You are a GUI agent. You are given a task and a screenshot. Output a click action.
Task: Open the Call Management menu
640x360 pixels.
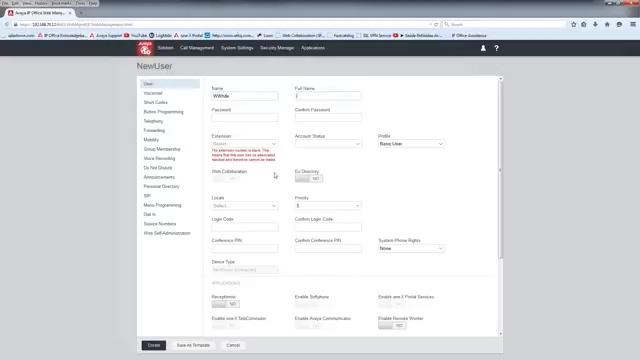pos(197,48)
